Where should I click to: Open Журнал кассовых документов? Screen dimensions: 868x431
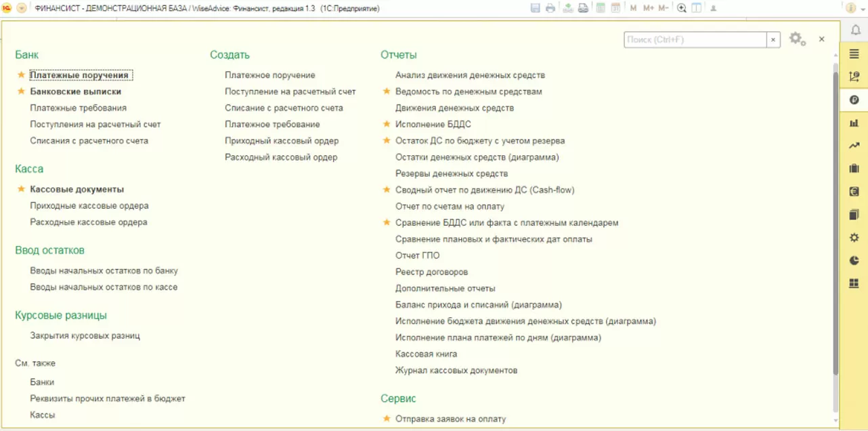456,371
